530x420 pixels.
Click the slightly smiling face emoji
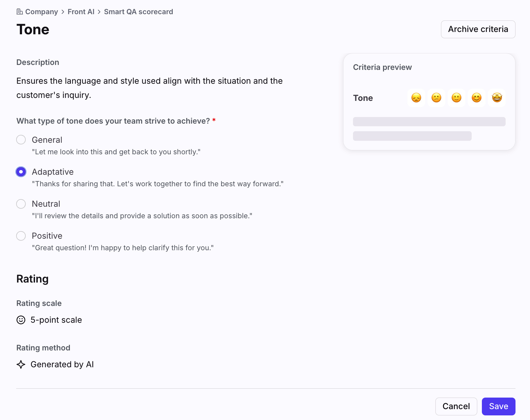point(456,98)
